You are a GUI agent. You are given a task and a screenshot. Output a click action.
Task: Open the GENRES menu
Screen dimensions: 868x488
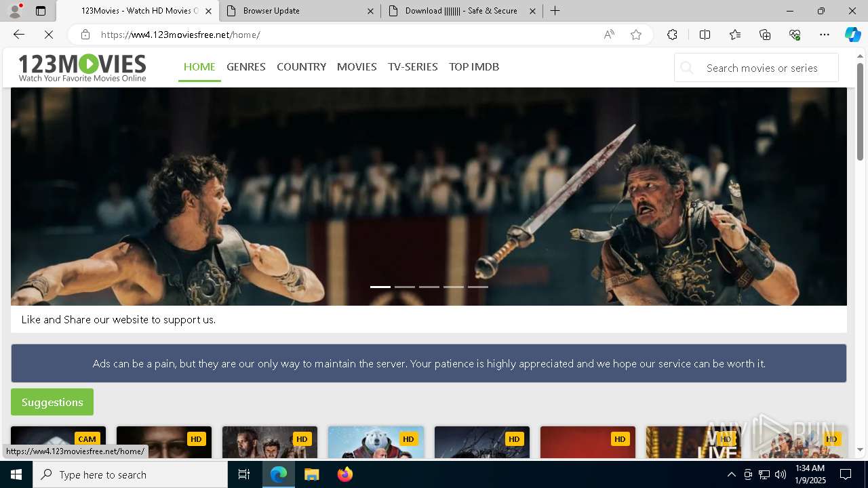[246, 66]
